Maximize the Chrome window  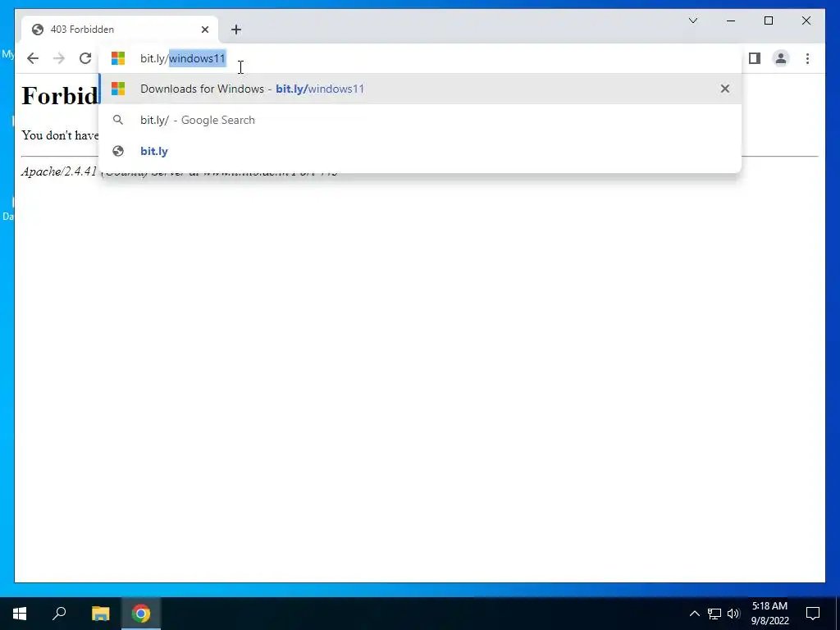(x=768, y=21)
